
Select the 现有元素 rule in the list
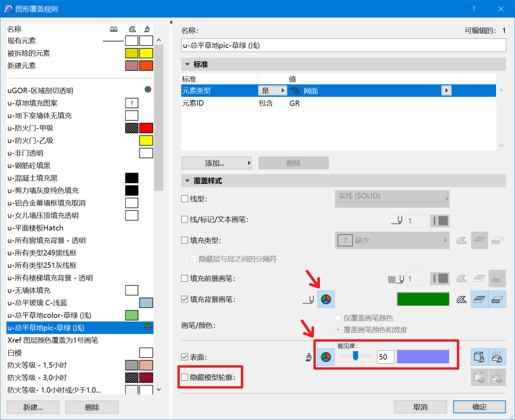[24, 41]
